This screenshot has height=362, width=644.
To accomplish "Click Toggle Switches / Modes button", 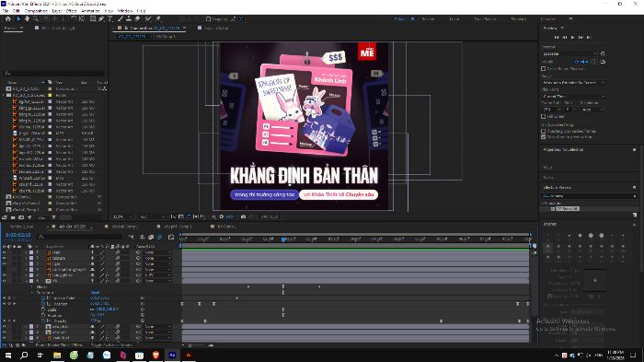I will click(111, 344).
